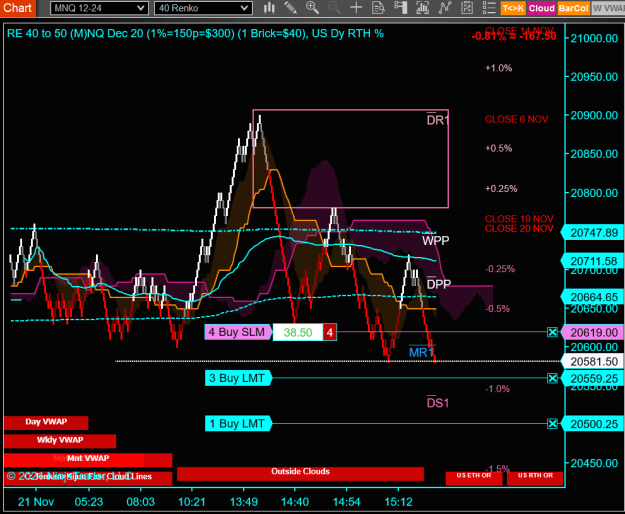
Task: Toggle the Outside Clouds bar
Action: [300, 473]
